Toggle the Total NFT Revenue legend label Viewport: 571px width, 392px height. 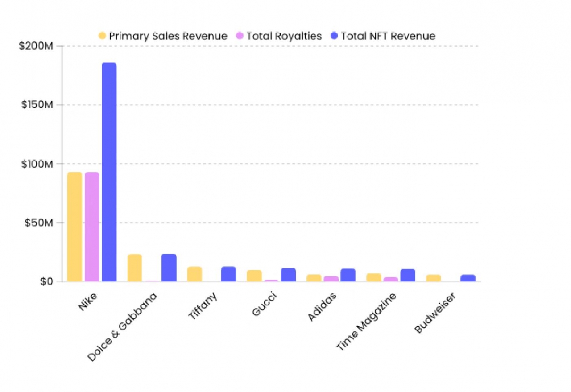tap(388, 36)
